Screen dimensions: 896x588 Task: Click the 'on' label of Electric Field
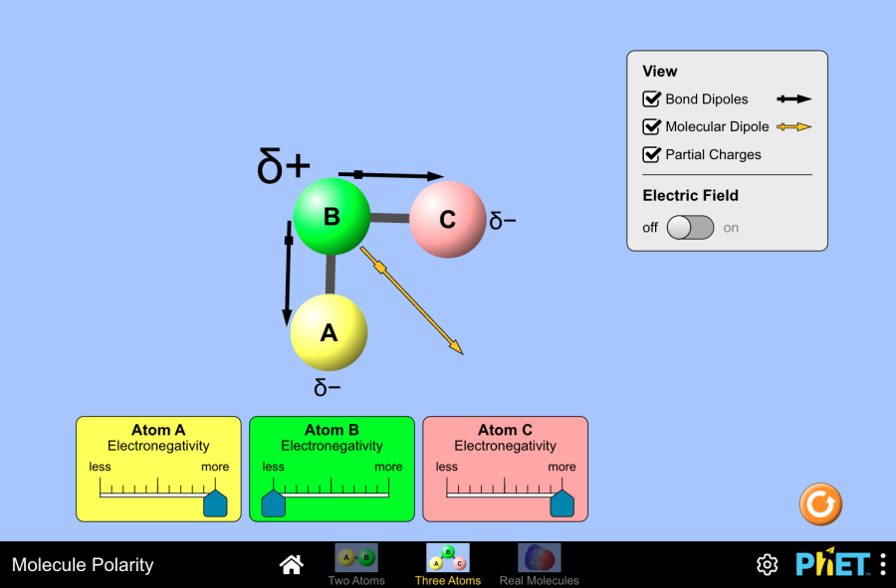[x=731, y=228]
